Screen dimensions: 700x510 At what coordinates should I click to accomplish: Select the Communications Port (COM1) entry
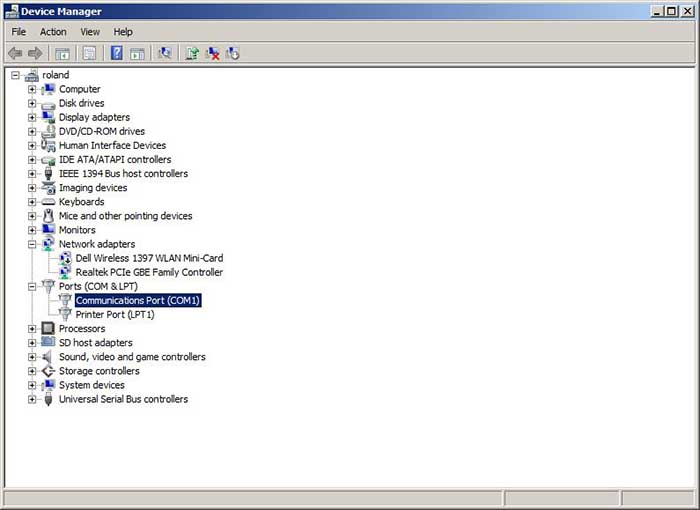click(138, 301)
